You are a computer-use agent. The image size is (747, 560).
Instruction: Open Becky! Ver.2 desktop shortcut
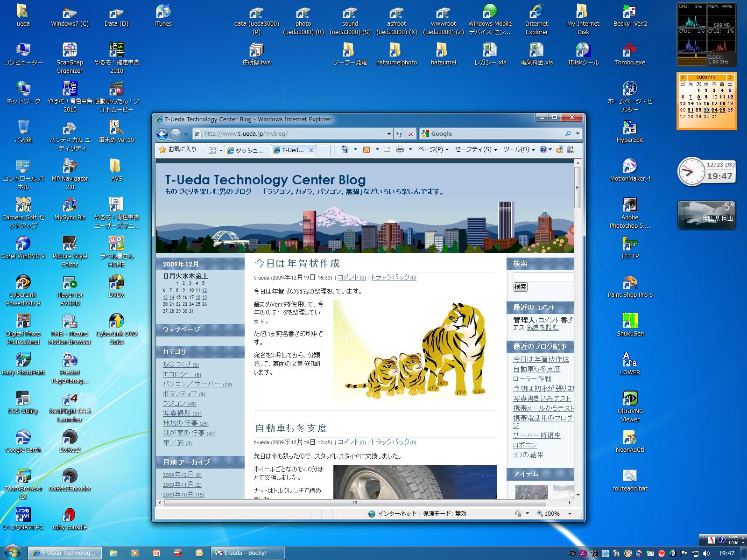pos(630,15)
